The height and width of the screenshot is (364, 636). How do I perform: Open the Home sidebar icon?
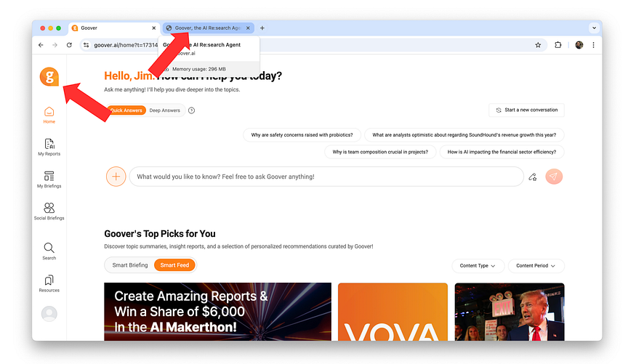click(x=49, y=115)
